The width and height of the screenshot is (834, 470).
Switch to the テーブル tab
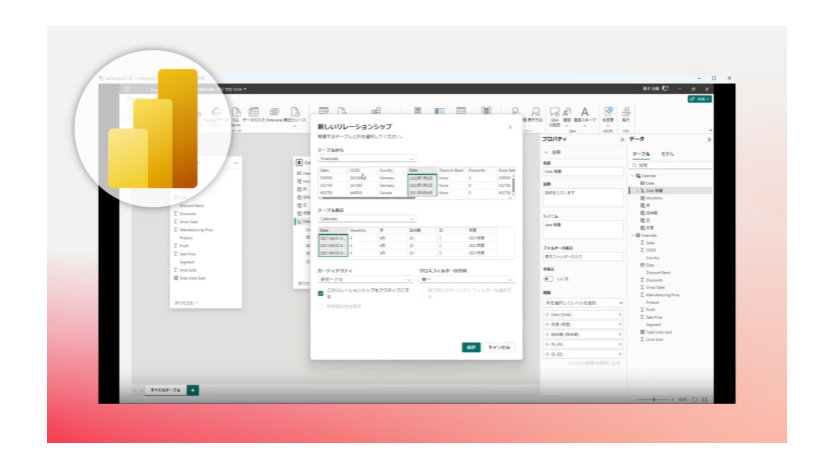(x=641, y=154)
